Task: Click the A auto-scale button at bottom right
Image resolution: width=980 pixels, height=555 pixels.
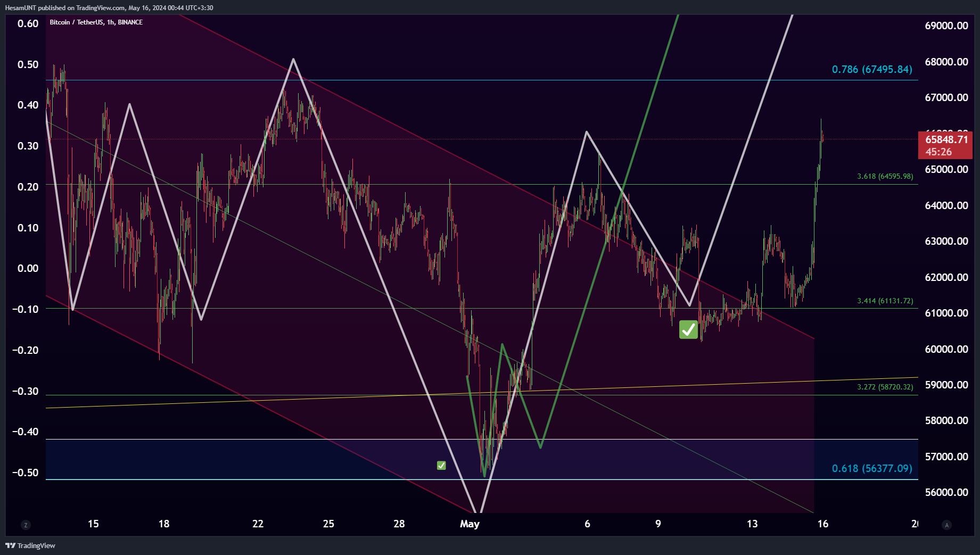Action: (x=946, y=525)
